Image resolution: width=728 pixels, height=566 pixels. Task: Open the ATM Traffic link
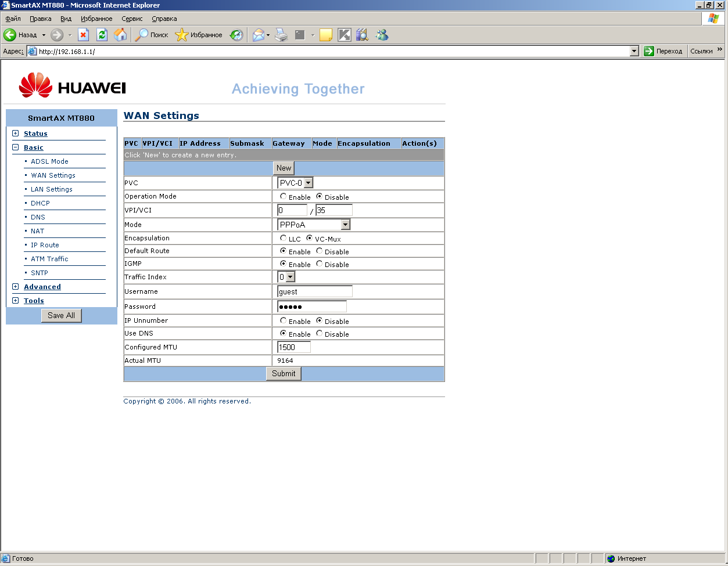pos(49,259)
